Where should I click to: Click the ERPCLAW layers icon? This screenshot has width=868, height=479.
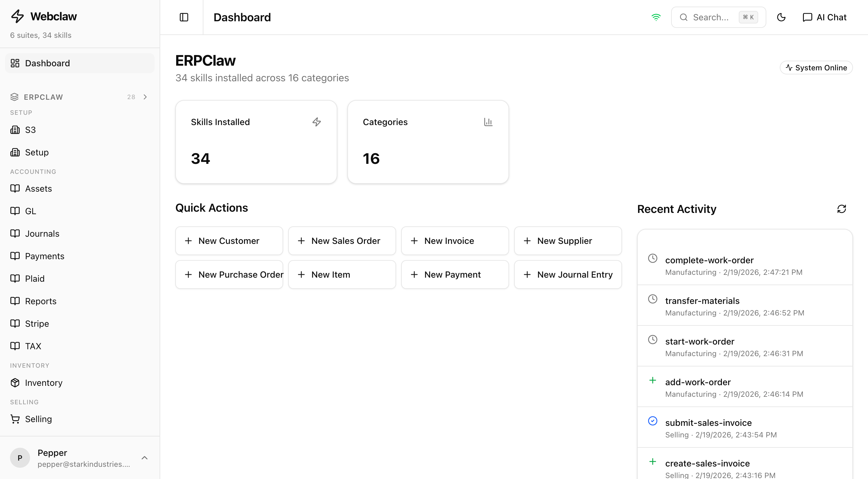click(x=14, y=97)
